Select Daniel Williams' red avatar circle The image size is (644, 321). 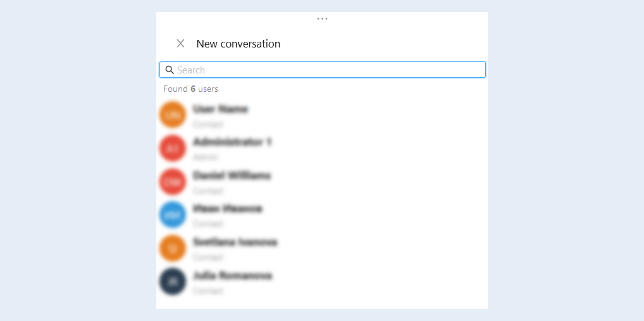[x=173, y=182]
